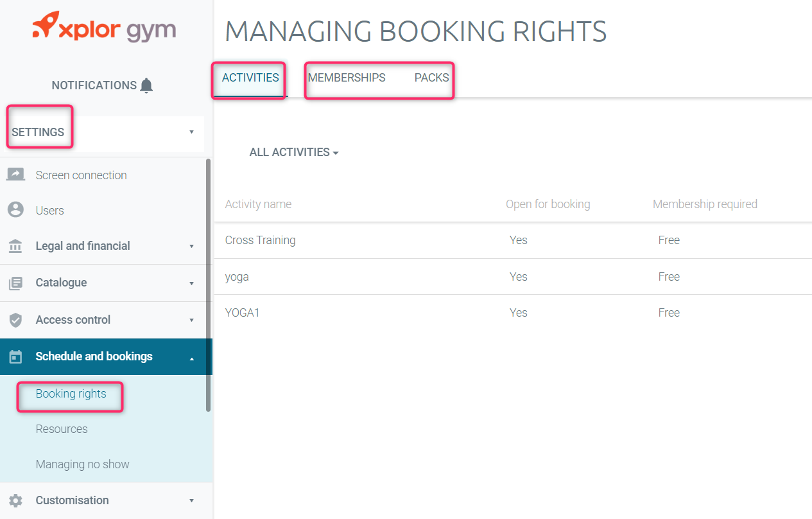The height and width of the screenshot is (519, 812).
Task: Select the YOGA1 activity row
Action: [512, 313]
